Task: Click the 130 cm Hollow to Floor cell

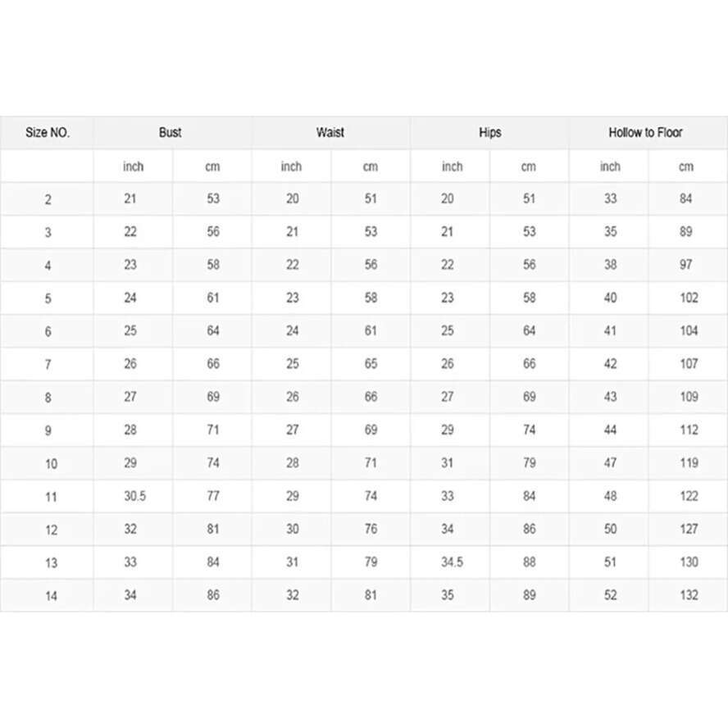Action: [689, 562]
